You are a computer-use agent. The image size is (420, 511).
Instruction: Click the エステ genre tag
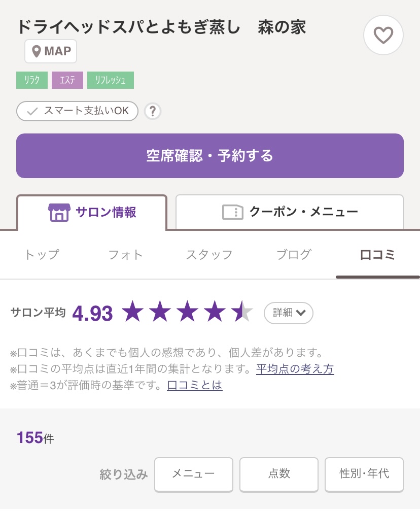point(67,80)
